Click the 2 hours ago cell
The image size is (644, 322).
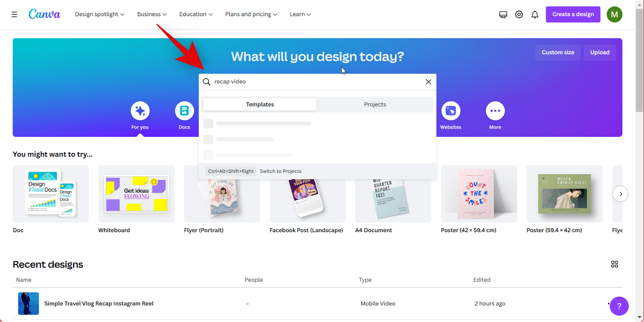coord(490,304)
